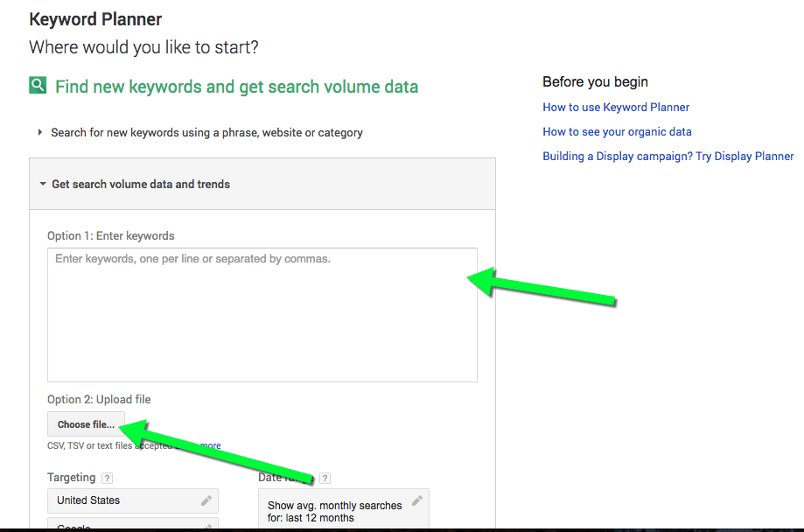Click the Option 1: Enter keywords label

(111, 236)
